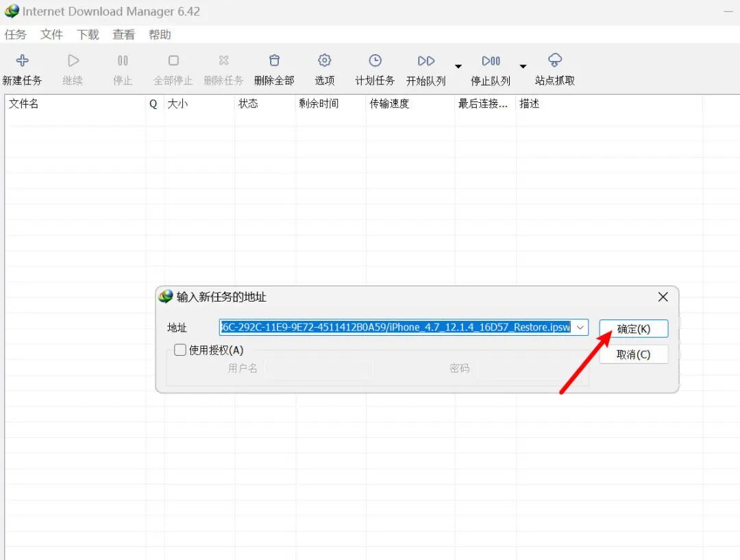Close the new task address dialog
Screen dimensions: 740x560
[663, 297]
